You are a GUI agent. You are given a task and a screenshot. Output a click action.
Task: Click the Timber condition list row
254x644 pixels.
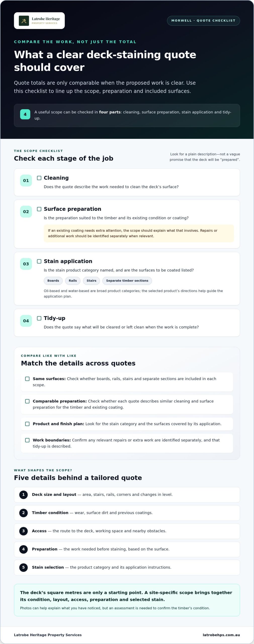127,513
